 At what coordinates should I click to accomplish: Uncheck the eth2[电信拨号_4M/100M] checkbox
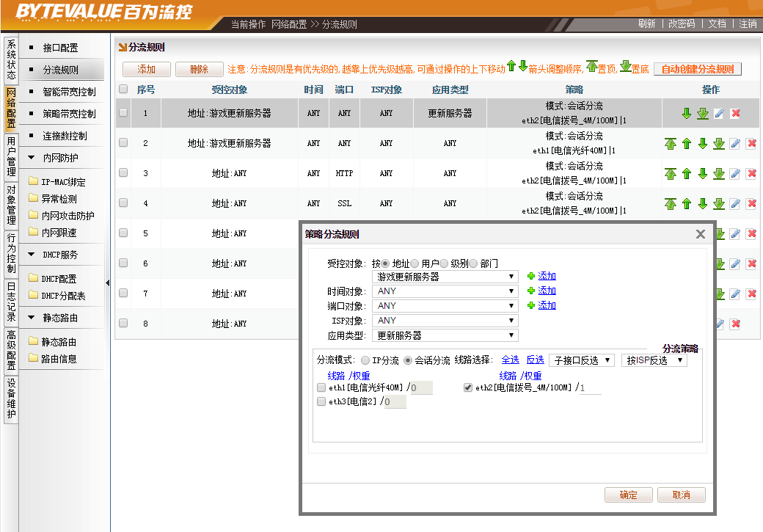[x=468, y=387]
